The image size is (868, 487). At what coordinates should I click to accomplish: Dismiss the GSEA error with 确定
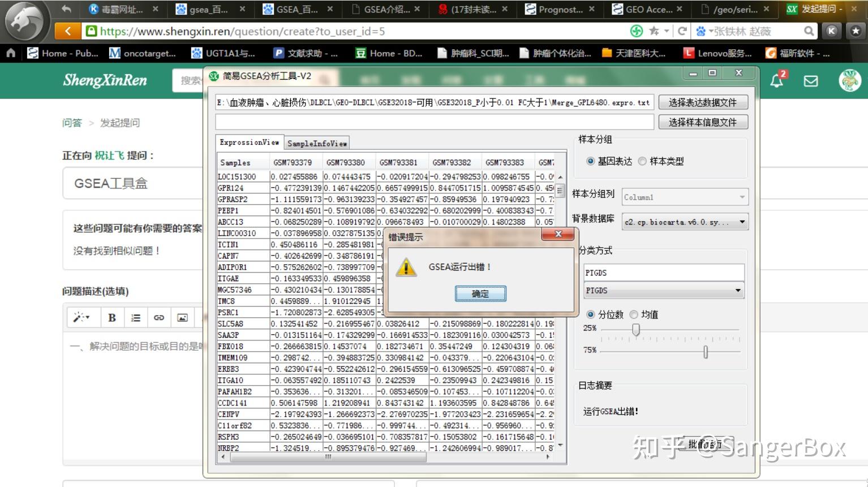(x=480, y=294)
